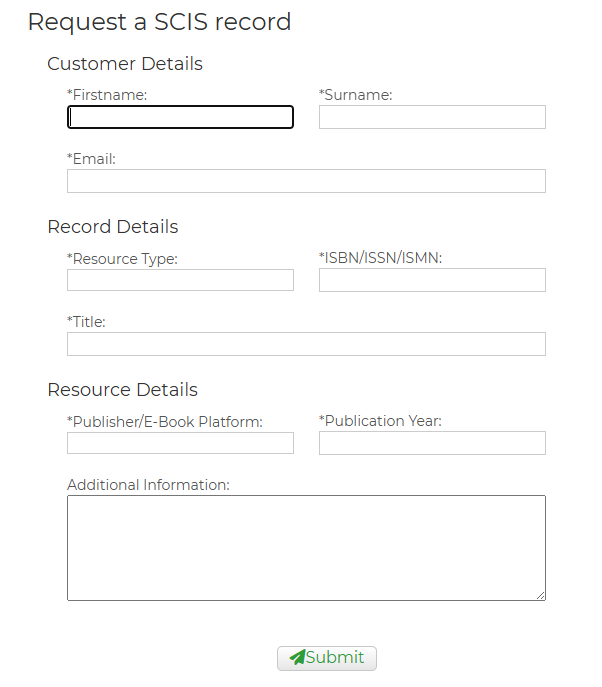Select the Publication Year input box

432,443
